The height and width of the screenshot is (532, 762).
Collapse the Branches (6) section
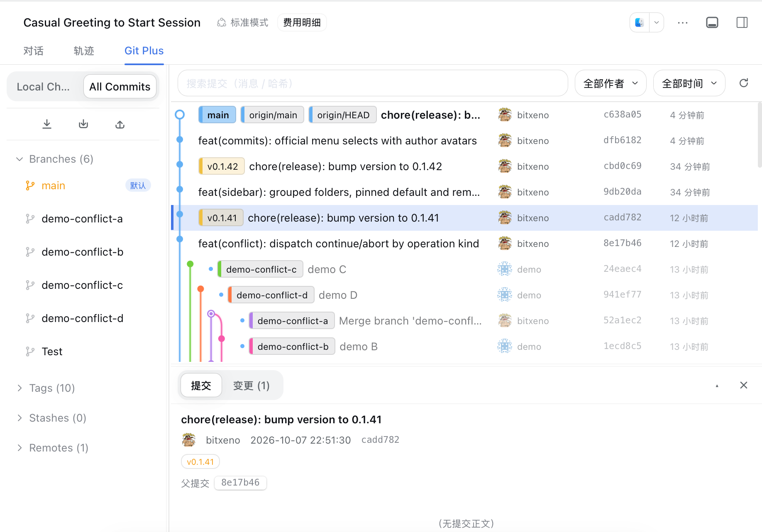[54, 159]
